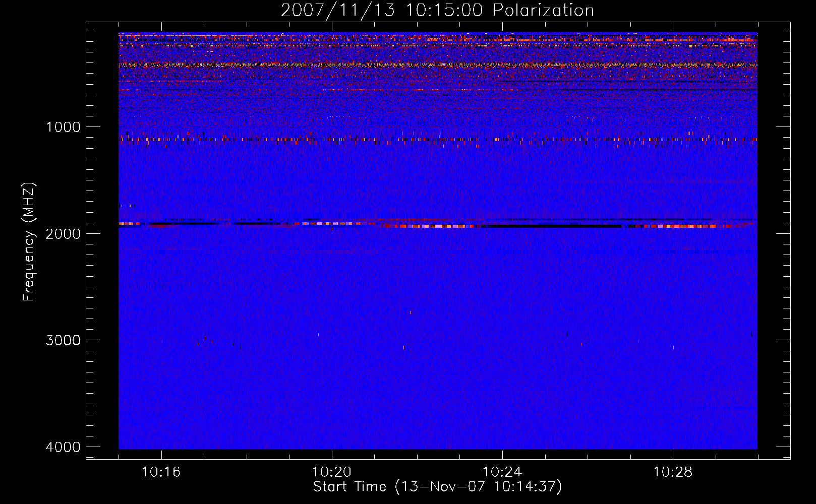Select the 2000 frequency tick label

point(63,234)
